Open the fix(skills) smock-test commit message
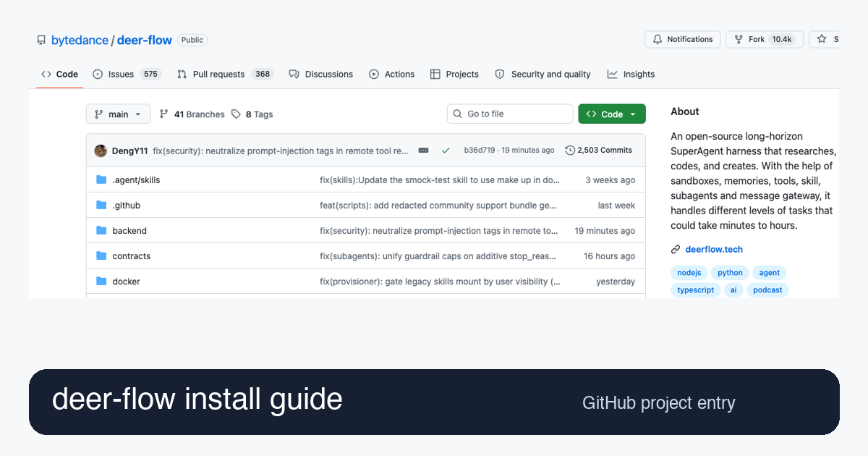Viewport: 868px width, 456px height. click(440, 180)
